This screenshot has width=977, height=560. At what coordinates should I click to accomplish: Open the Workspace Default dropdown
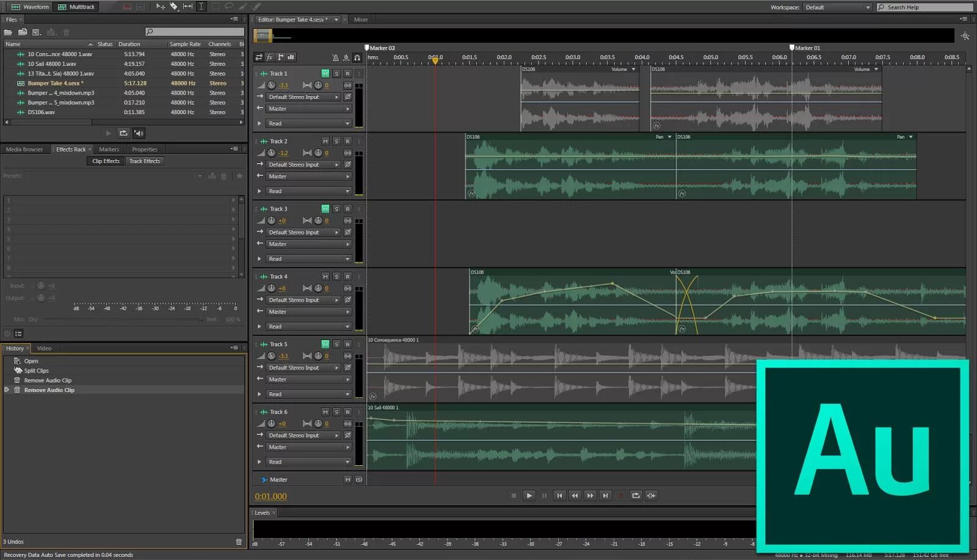837,7
